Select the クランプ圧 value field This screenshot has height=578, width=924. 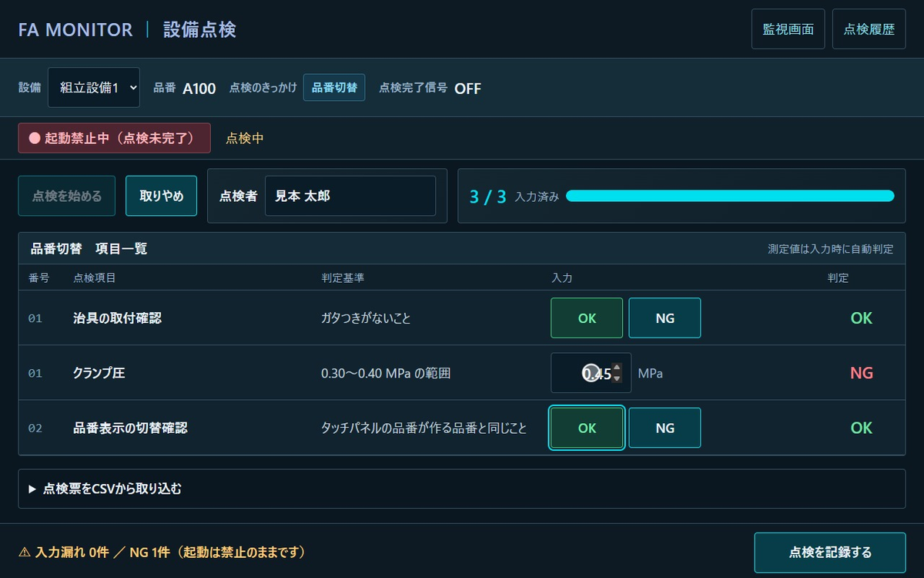pos(591,373)
